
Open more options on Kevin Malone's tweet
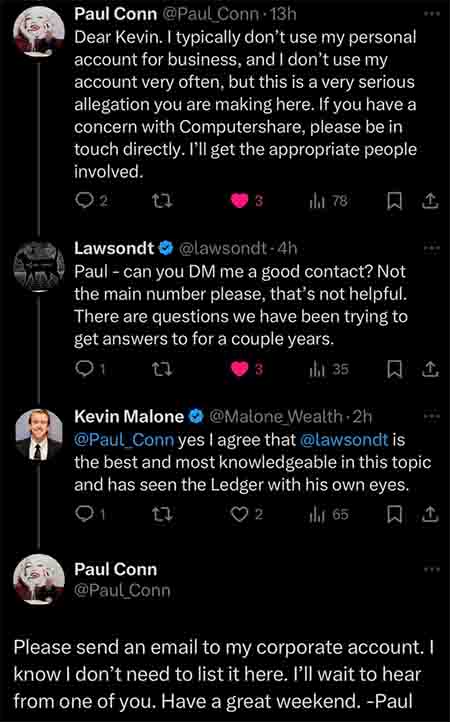pos(432,417)
